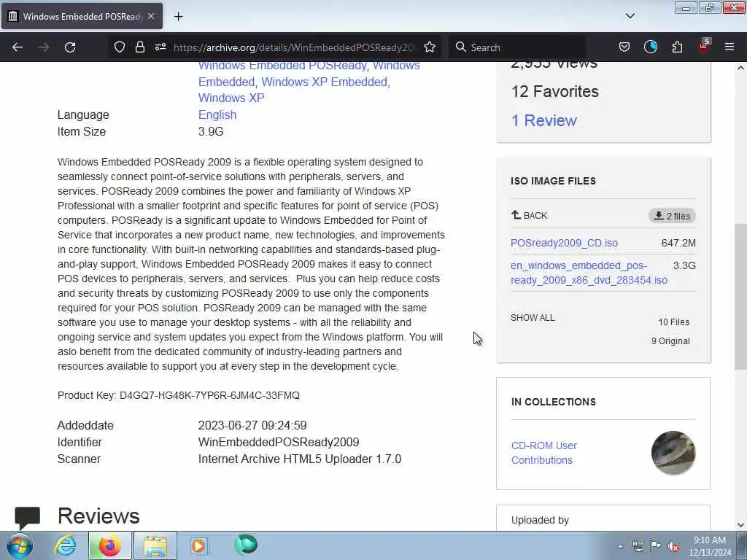Open the blue circular extension icon

point(650,47)
